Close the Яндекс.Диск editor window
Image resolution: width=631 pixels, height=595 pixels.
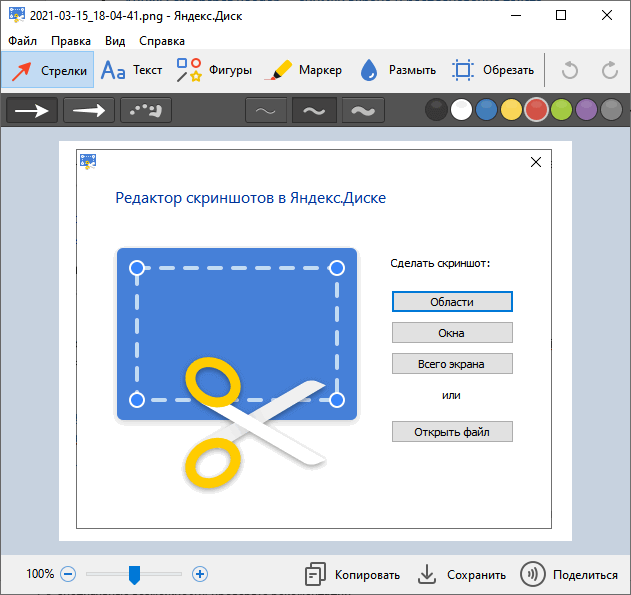[606, 15]
